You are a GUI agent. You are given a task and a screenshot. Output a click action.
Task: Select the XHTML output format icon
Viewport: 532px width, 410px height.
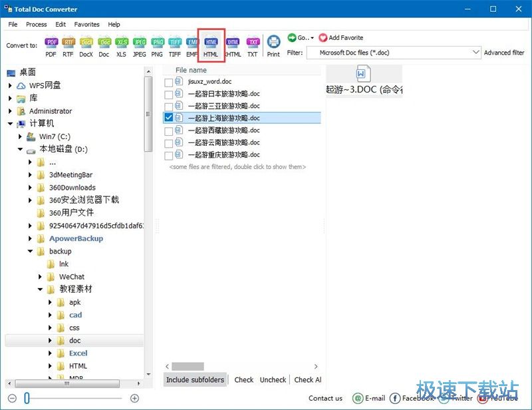232,43
